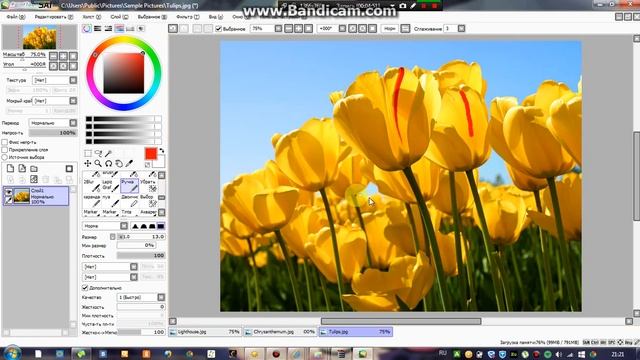Create a new layer folder
This screenshot has height=360, width=640.
coord(34,169)
